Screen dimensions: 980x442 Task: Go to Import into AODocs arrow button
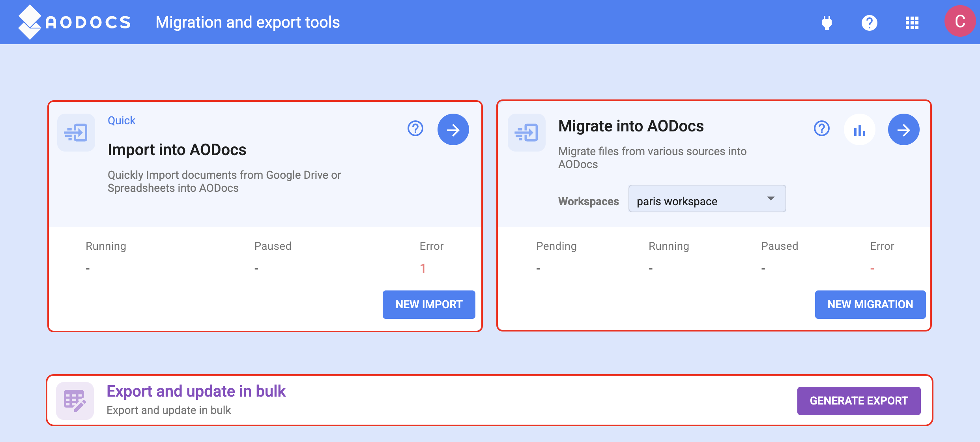(x=453, y=129)
